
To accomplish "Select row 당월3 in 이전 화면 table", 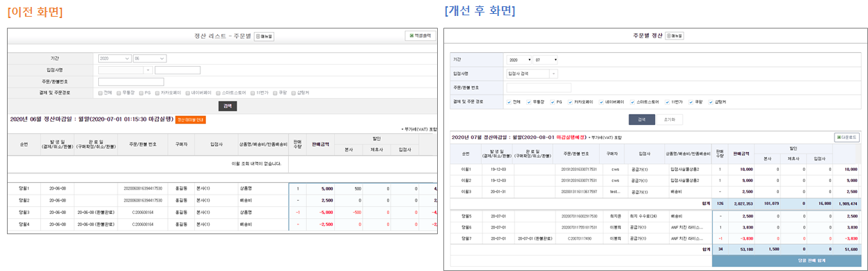I will pyautogui.click(x=223, y=212).
